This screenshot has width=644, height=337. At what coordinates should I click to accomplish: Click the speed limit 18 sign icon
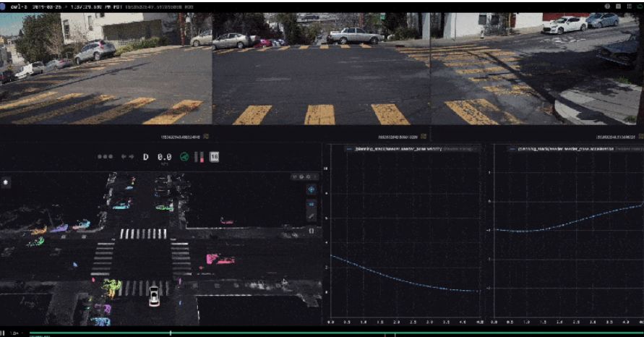214,157
